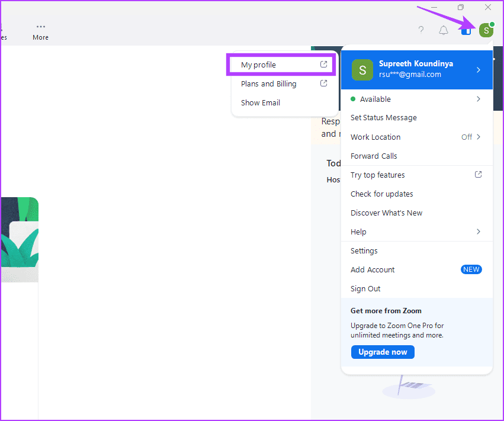
Task: Open the Help question mark icon
Action: [420, 30]
